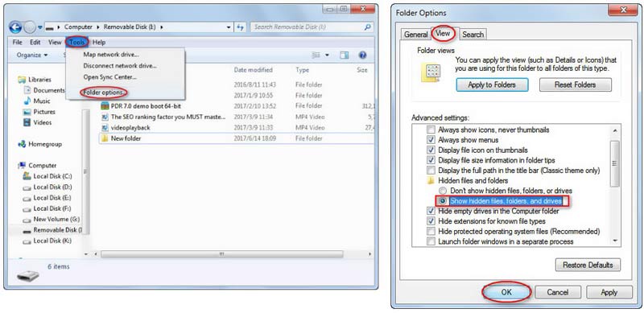This screenshot has width=644, height=313.
Task: Choose Map network drive from Tools menu
Action: click(111, 55)
